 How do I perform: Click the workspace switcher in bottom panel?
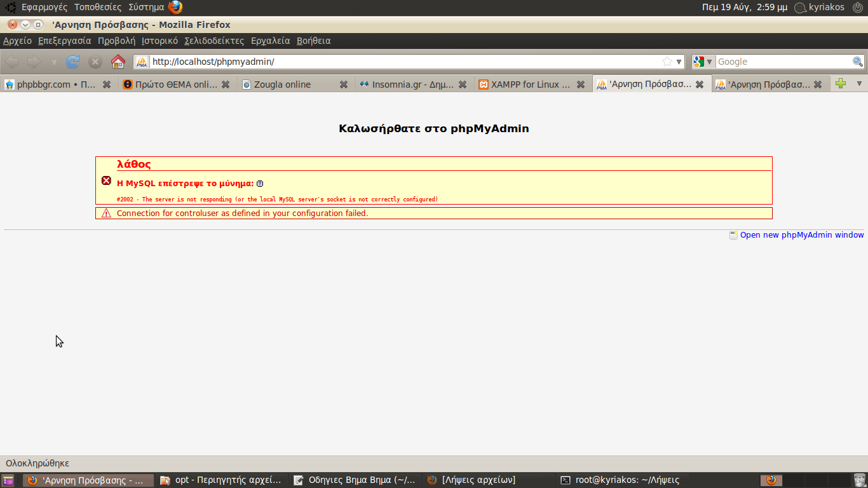tap(806, 480)
